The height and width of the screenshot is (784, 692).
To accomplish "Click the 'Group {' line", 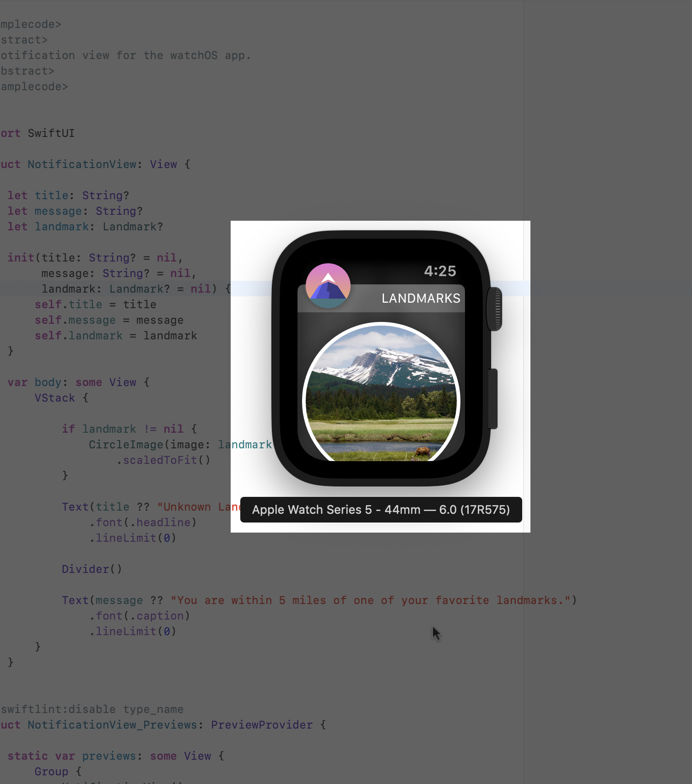I will coord(58,772).
